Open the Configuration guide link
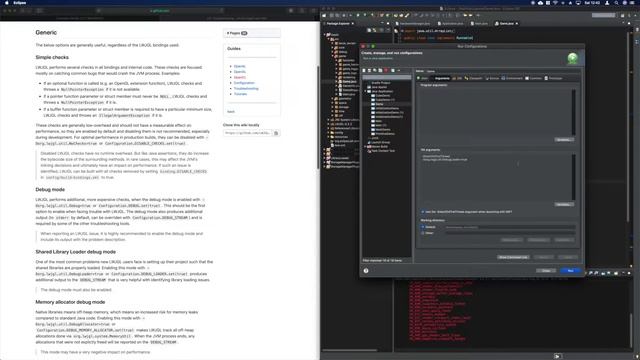Viewport: 640px width, 360px height. (244, 83)
